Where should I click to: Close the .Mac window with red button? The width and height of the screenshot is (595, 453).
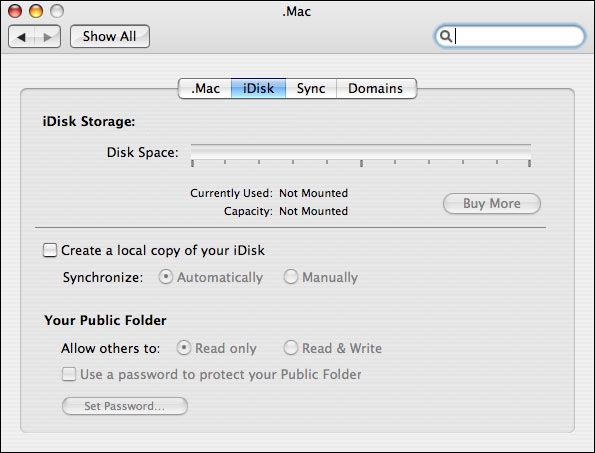click(15, 11)
